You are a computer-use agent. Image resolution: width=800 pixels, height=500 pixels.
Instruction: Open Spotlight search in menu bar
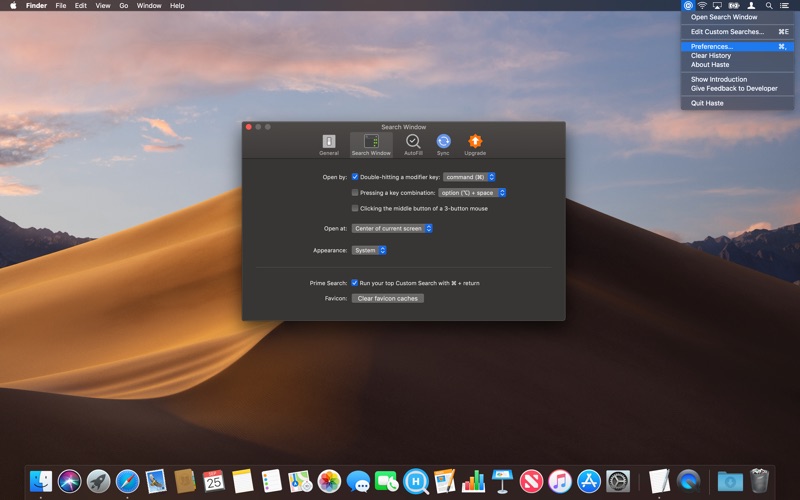[768, 6]
